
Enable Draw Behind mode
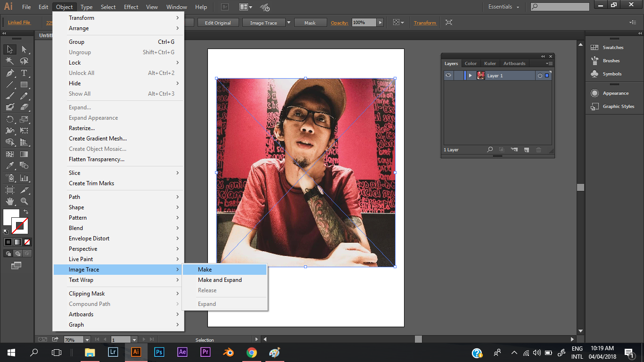point(17,253)
